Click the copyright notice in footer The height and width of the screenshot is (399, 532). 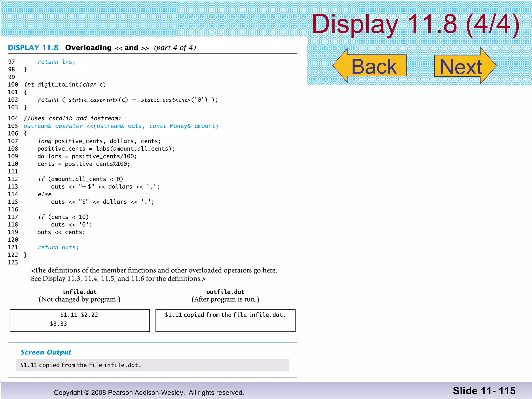point(149,393)
